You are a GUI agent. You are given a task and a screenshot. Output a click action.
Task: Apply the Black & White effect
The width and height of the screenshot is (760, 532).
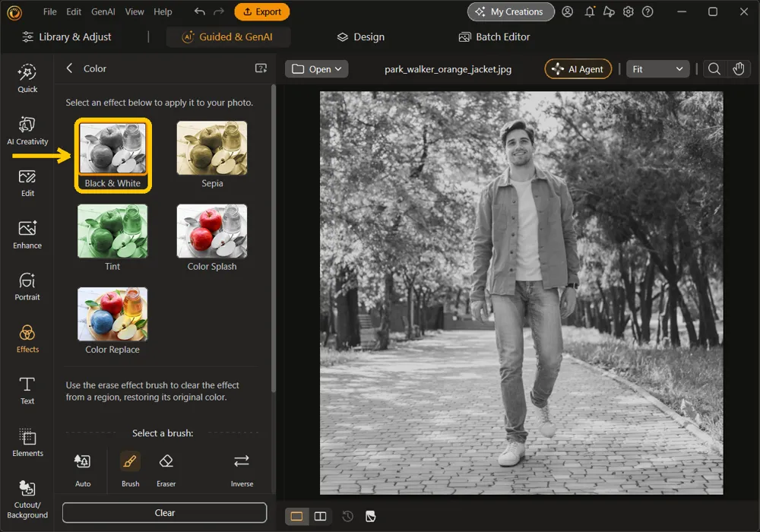click(x=112, y=155)
